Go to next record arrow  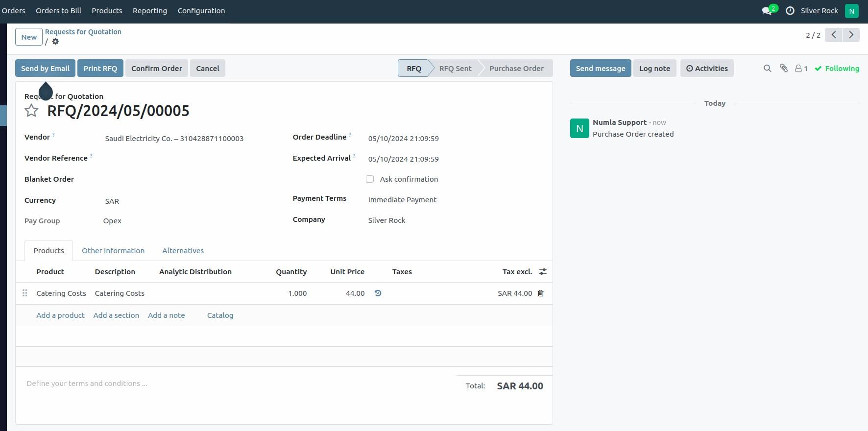coord(851,35)
